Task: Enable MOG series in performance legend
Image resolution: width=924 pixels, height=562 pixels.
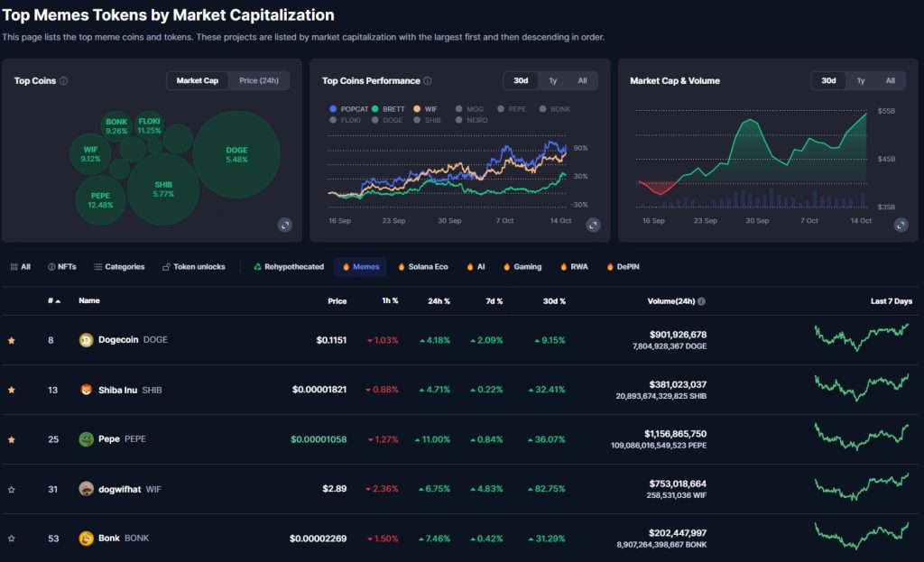Action: click(x=469, y=109)
